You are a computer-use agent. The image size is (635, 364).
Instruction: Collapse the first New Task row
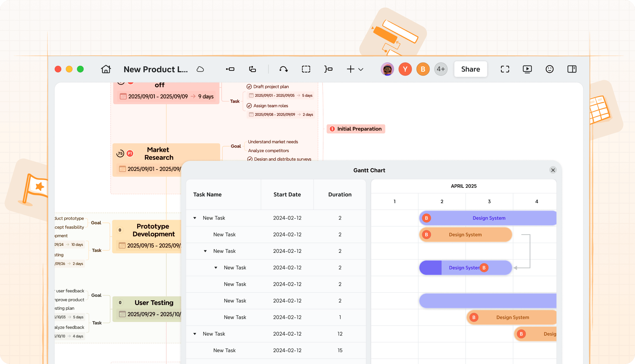coord(194,218)
